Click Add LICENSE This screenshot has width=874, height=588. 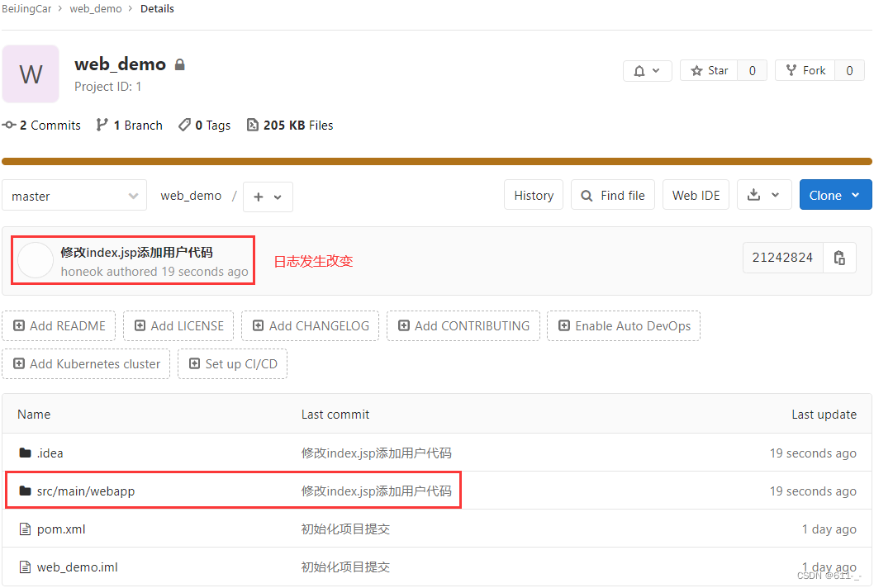click(178, 325)
